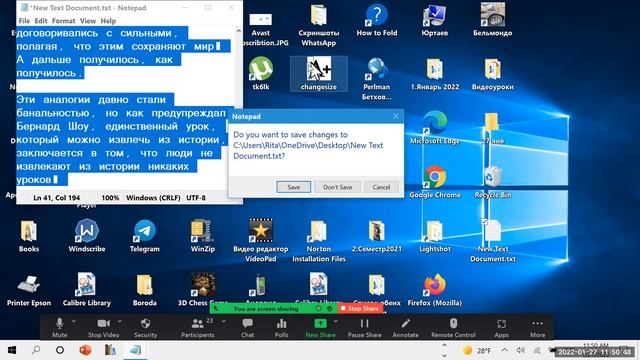Open the 2.Семестр2021 folder
640x360 pixels.
(x=376, y=236)
